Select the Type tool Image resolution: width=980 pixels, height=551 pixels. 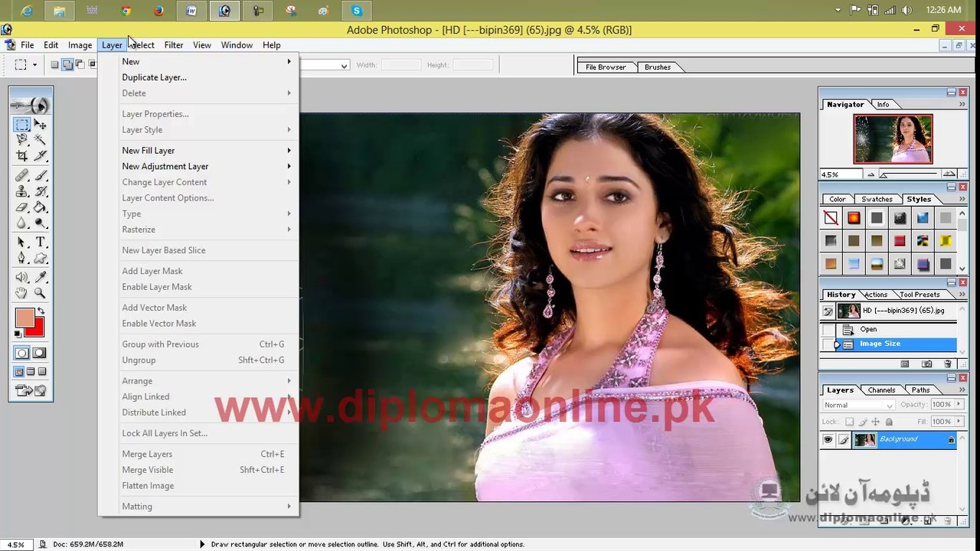(x=40, y=243)
